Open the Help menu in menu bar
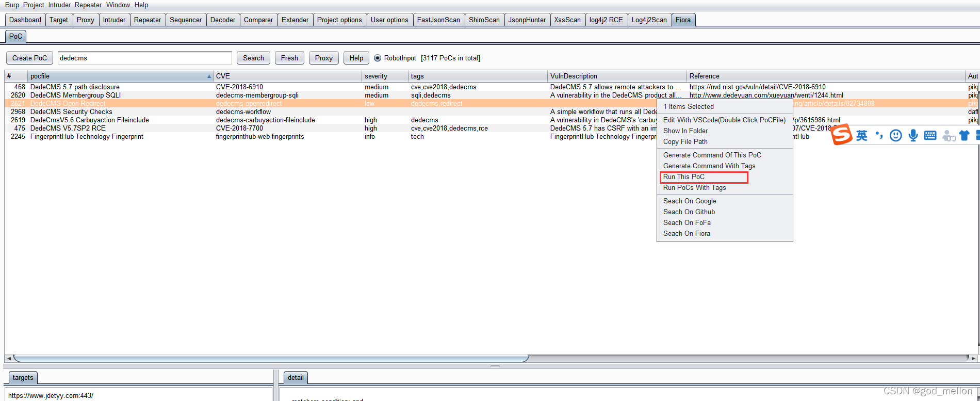Viewport: 980px width, 401px height. (141, 5)
